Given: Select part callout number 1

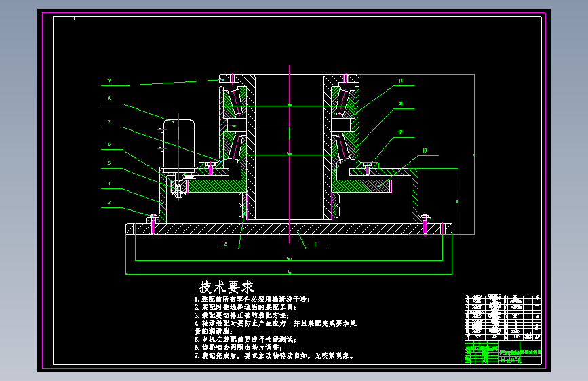Looking at the screenshot, I should coord(315,244).
